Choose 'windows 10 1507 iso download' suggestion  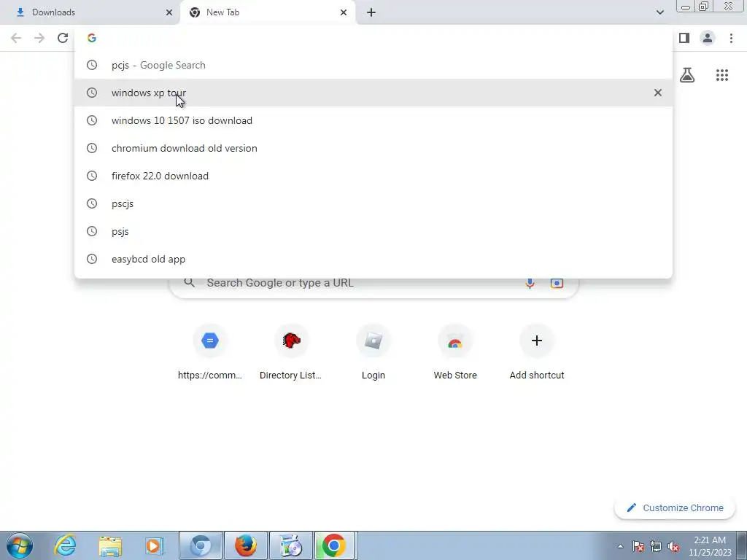tap(373, 120)
